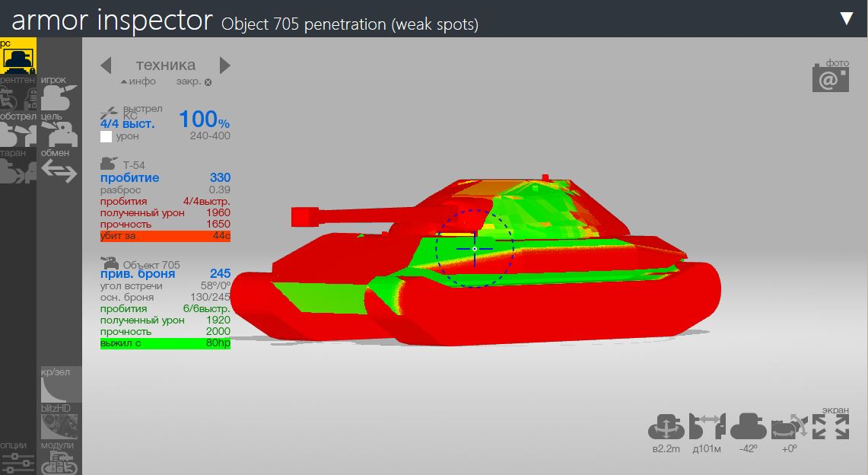The image size is (868, 475).
Task: Click the убит за 44с orange bar
Action: [165, 236]
